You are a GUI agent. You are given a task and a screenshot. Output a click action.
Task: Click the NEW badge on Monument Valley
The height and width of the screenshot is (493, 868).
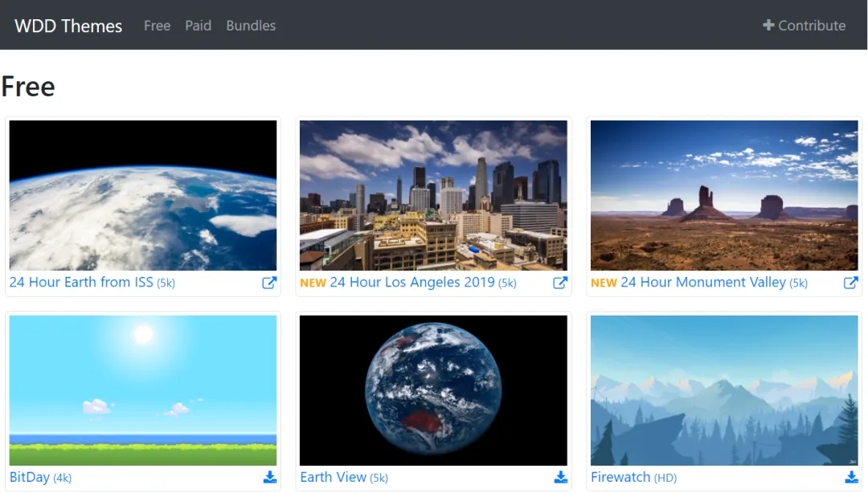604,283
